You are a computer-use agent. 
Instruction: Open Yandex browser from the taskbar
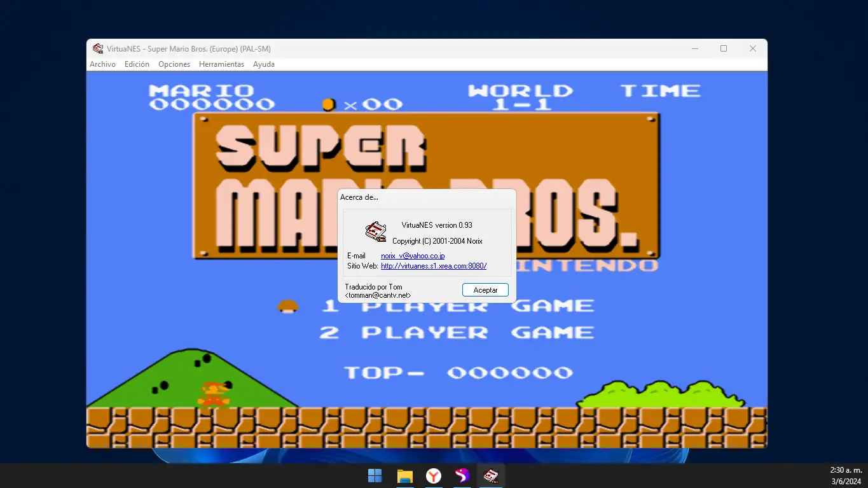tap(434, 475)
